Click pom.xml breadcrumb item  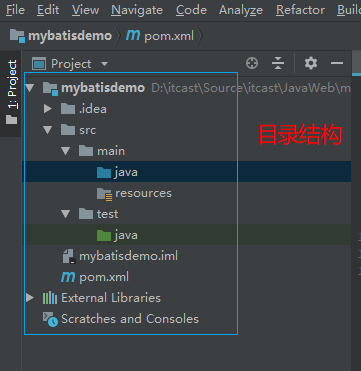click(160, 36)
